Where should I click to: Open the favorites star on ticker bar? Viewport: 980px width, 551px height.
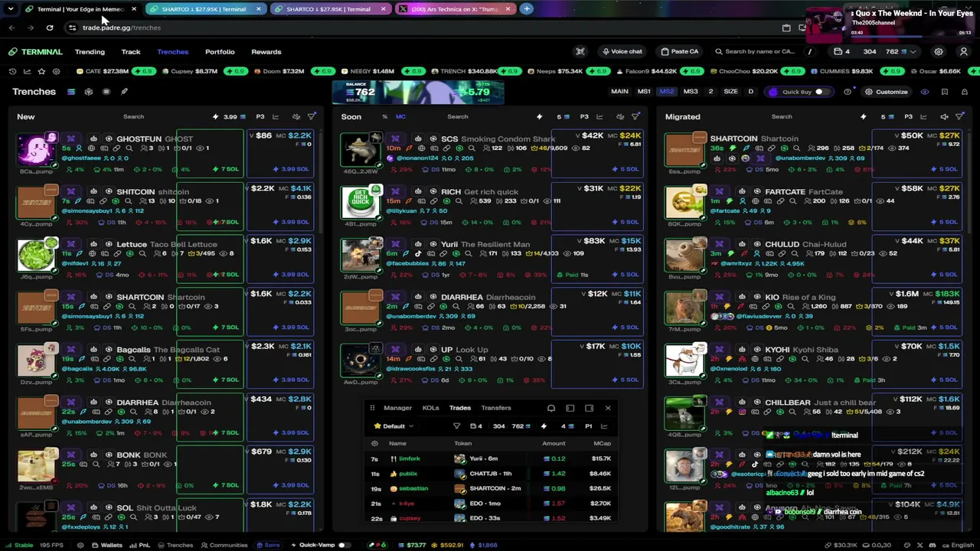point(41,71)
